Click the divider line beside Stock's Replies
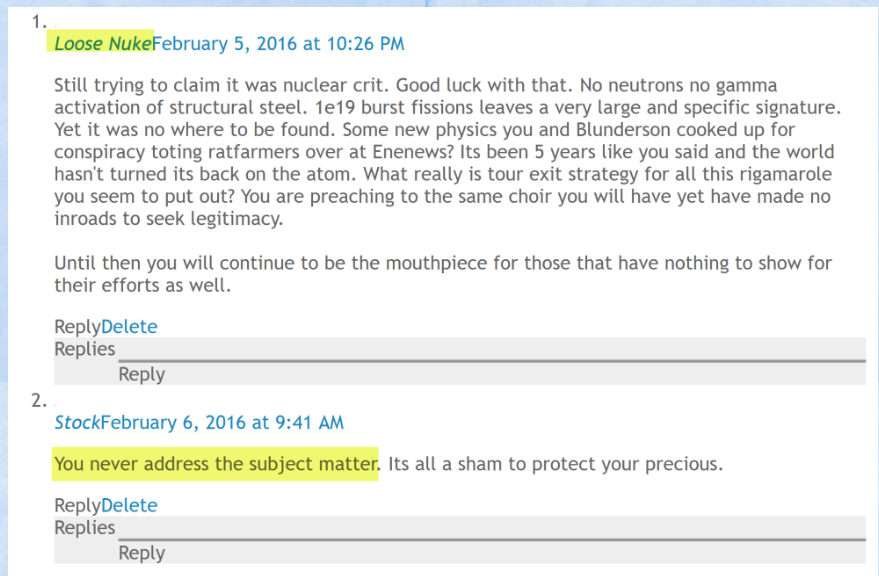The height and width of the screenshot is (576, 879). tap(490, 539)
